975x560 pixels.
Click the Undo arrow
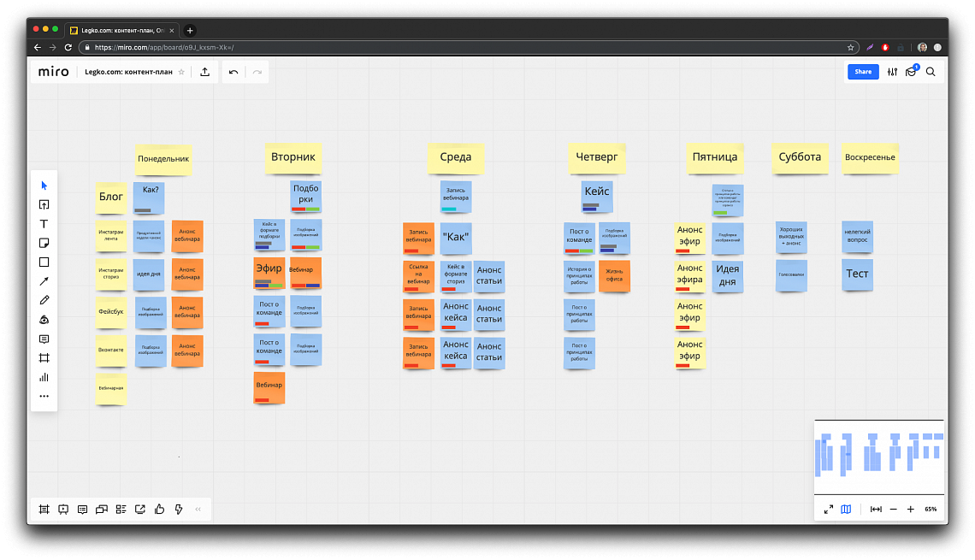tap(233, 72)
